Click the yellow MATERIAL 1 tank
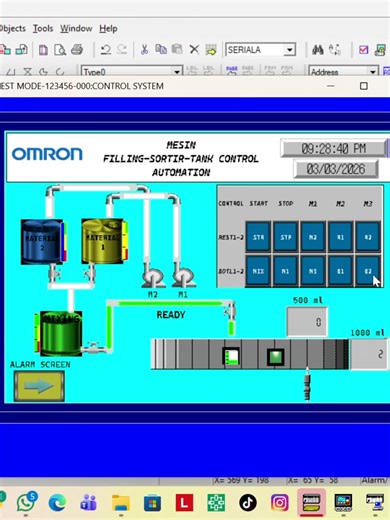 pyautogui.click(x=103, y=241)
